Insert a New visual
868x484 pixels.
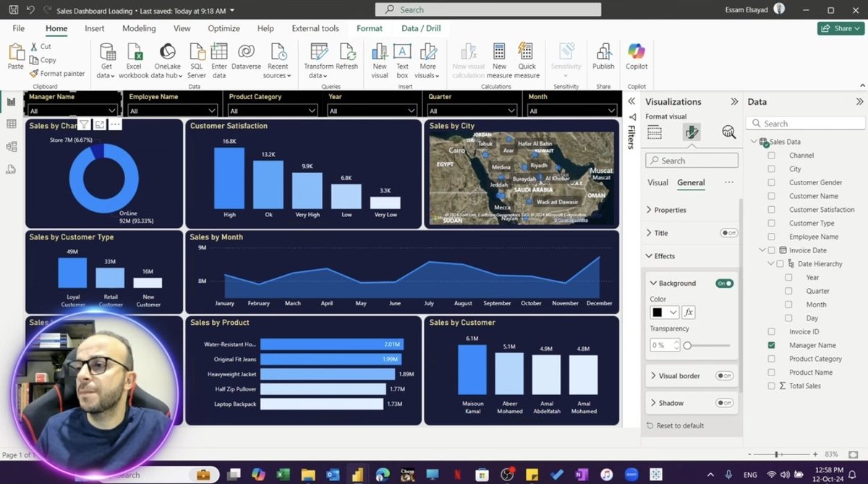pyautogui.click(x=380, y=61)
